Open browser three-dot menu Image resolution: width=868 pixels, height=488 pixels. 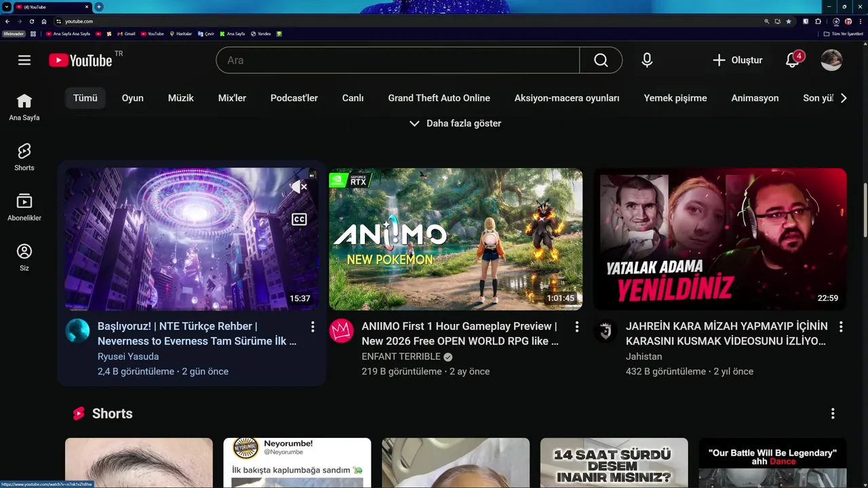pyautogui.click(x=861, y=21)
